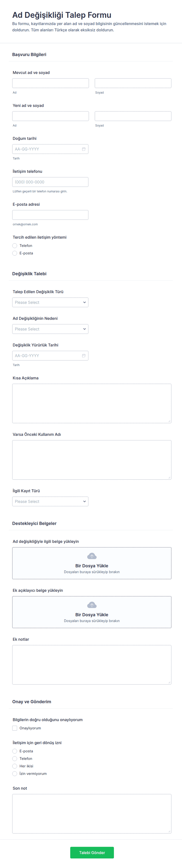Click upload cloud icon for ilgili belge
182x868 pixels.
pos(92,556)
